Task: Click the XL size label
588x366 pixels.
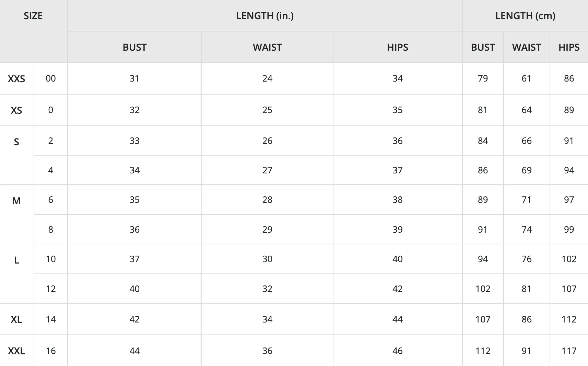Action: click(x=16, y=319)
